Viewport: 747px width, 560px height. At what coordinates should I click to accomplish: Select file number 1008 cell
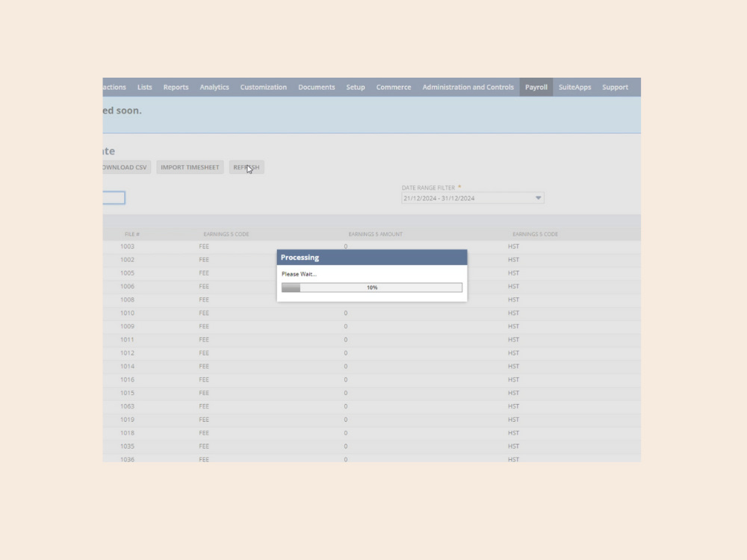tap(127, 299)
